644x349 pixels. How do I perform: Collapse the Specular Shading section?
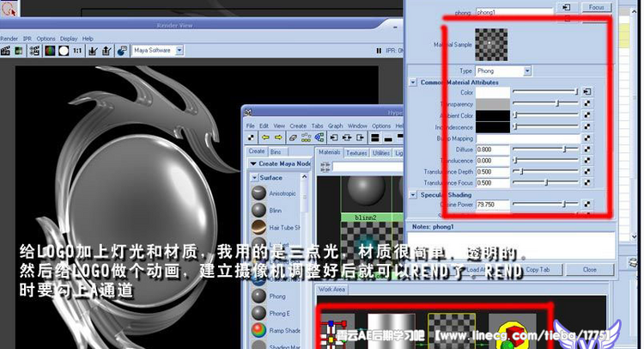(413, 195)
